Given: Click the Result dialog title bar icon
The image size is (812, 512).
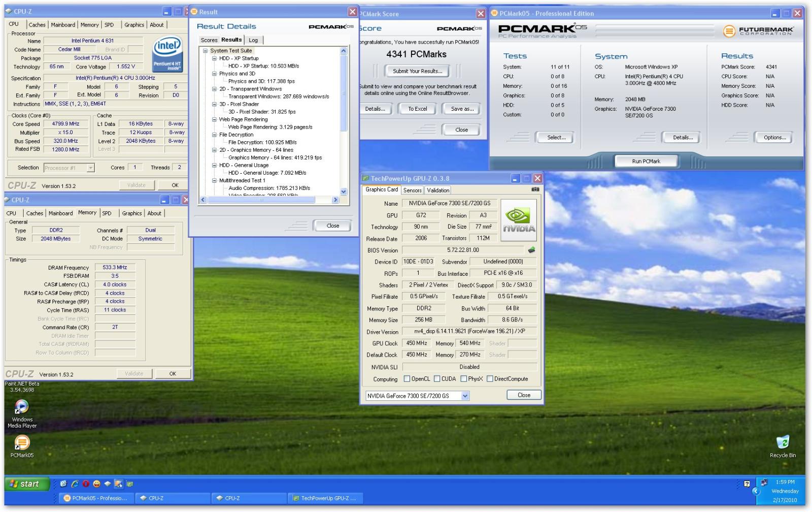Looking at the screenshot, I should 194,12.
